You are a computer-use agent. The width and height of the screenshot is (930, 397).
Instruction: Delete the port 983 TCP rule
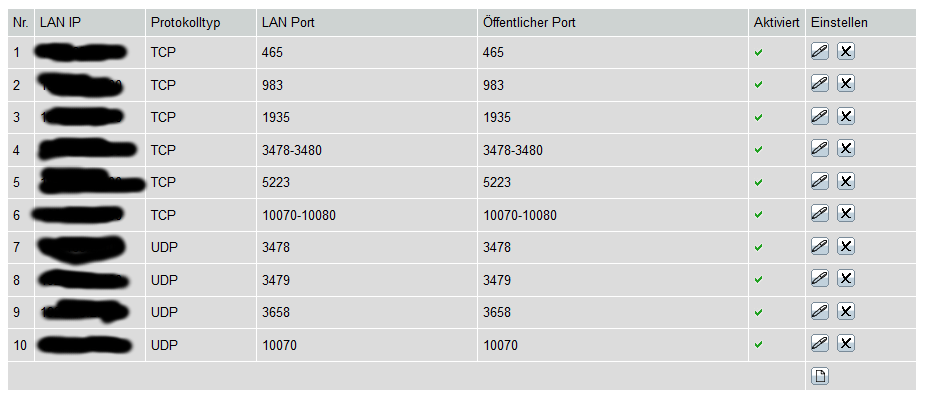click(846, 84)
